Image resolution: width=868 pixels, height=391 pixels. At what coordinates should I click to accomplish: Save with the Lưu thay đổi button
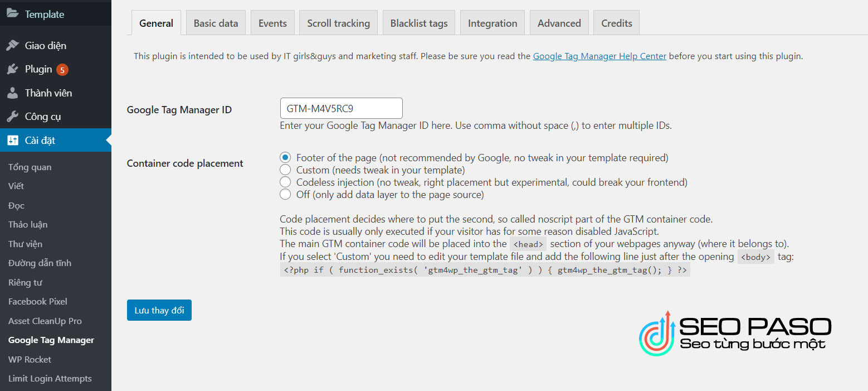point(159,310)
